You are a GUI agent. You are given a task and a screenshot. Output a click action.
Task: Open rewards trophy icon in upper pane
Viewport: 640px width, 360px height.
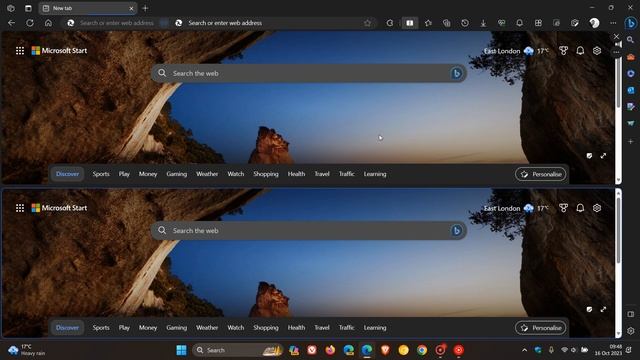coord(563,51)
